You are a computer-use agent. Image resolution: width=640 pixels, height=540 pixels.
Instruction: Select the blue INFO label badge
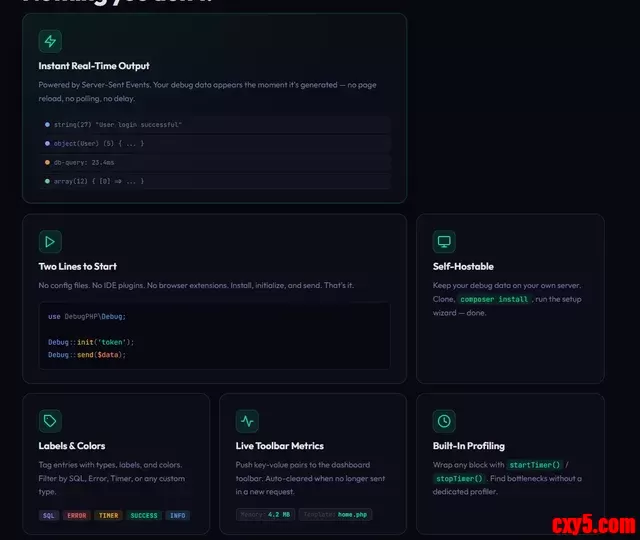coord(177,516)
